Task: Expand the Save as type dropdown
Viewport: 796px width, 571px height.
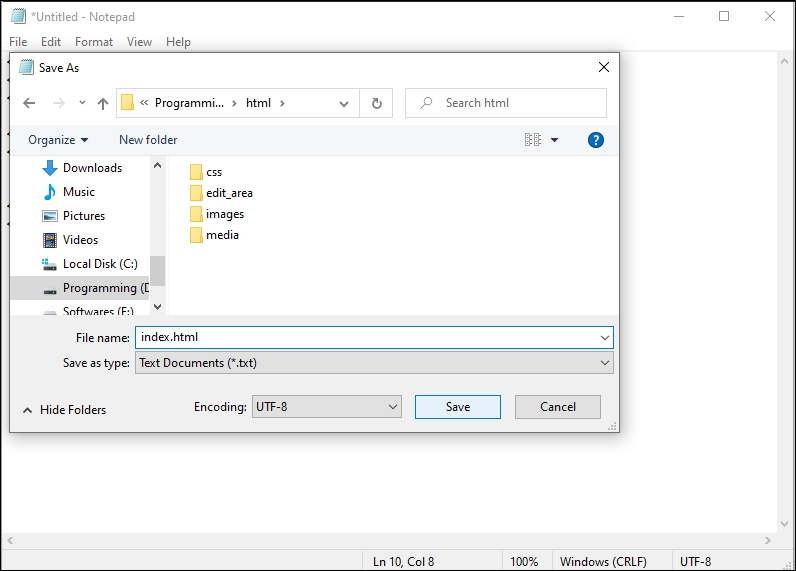Action: 374,363
